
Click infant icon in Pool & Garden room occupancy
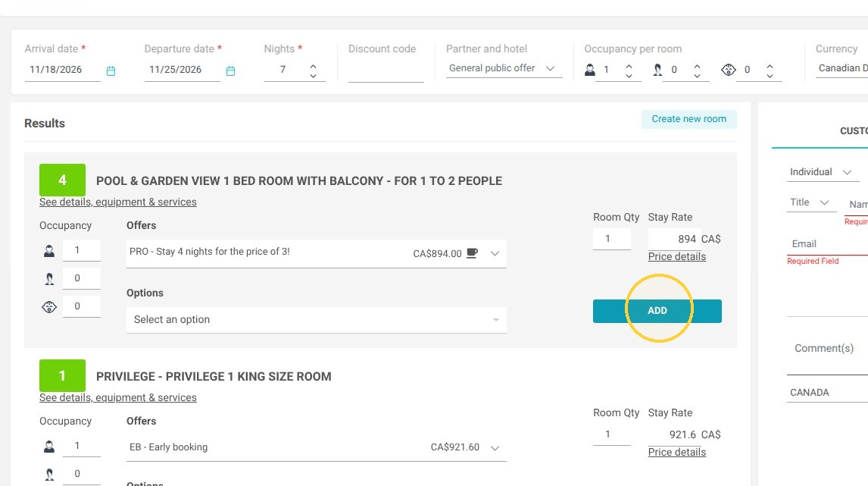pos(49,307)
